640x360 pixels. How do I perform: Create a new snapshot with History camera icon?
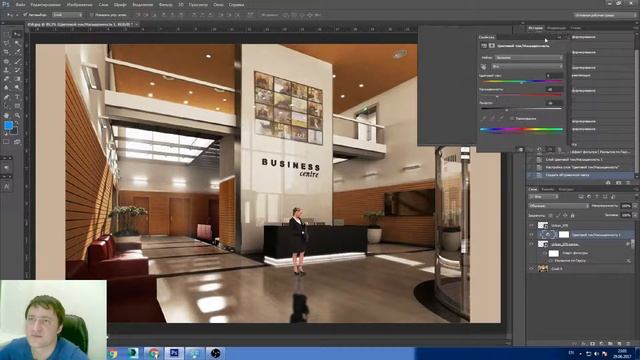click(618, 182)
